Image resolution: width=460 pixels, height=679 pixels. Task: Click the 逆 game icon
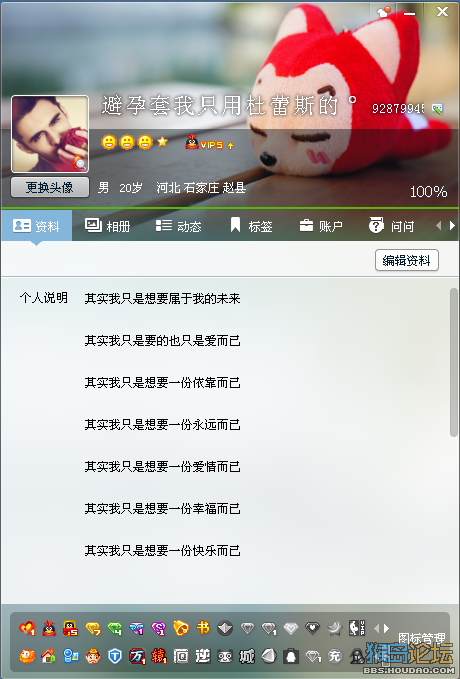click(203, 656)
